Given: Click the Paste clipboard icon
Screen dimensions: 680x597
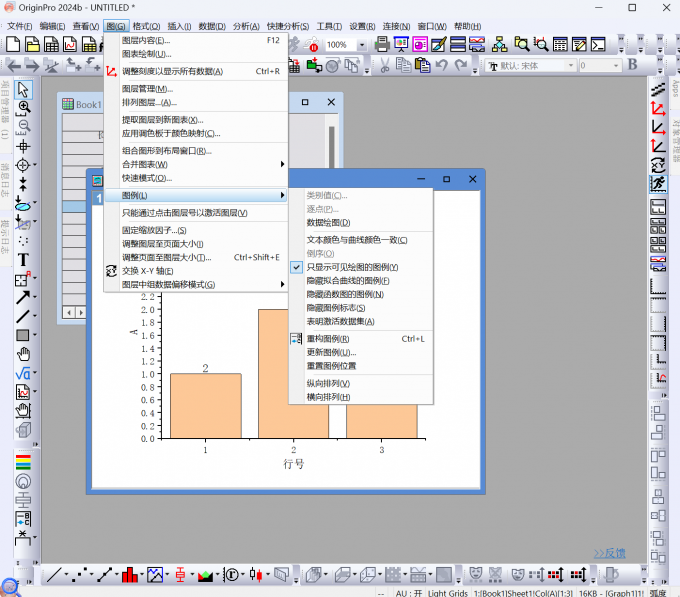Looking at the screenshot, I should click(x=422, y=65).
